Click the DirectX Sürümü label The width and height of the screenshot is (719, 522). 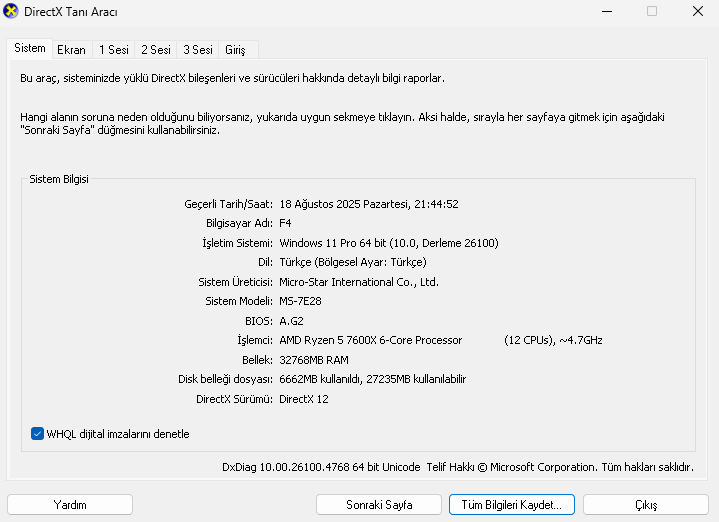pyautogui.click(x=234, y=399)
